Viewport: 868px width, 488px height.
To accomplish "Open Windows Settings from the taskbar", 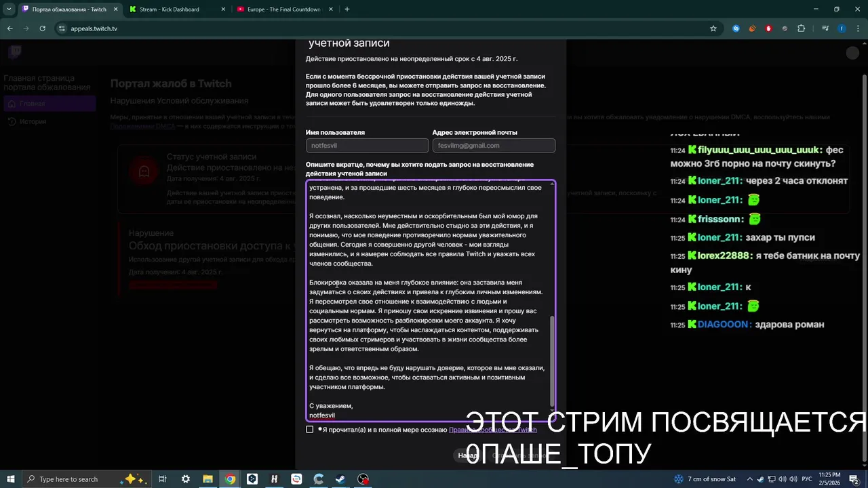I will click(x=185, y=479).
